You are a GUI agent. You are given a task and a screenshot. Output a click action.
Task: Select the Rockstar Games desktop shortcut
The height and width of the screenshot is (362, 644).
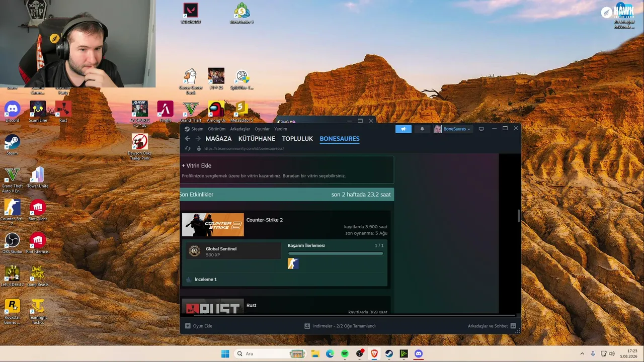tap(12, 311)
